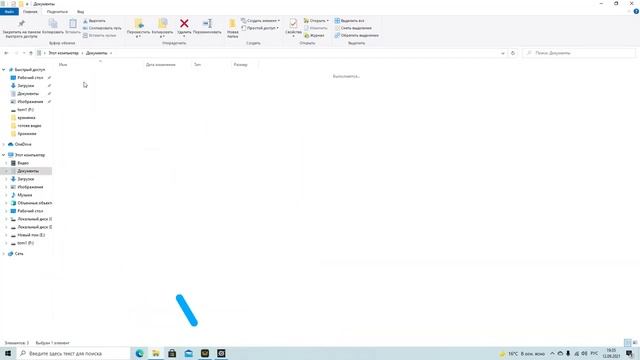Open the Копировать в dropdown
This screenshot has width=640, height=360.
click(162, 29)
